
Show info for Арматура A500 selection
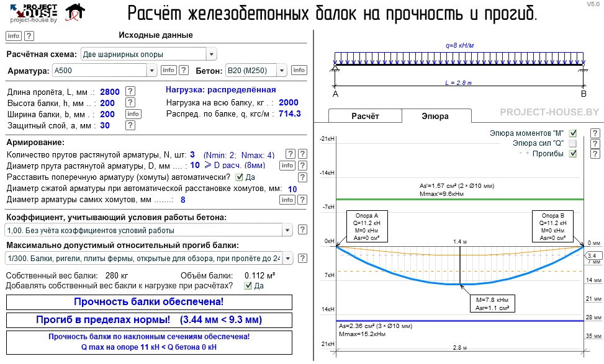tap(168, 70)
